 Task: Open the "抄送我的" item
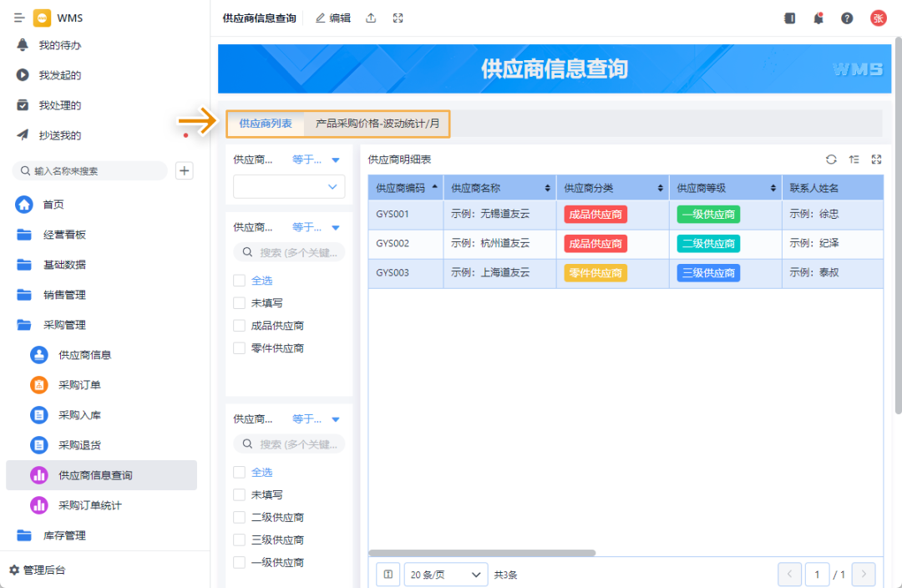click(60, 135)
